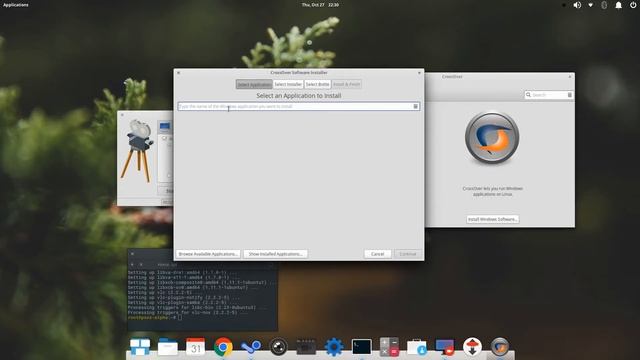The image size is (640, 360).
Task: Focus the Search field in the CrossOver window
Action: 549,95
